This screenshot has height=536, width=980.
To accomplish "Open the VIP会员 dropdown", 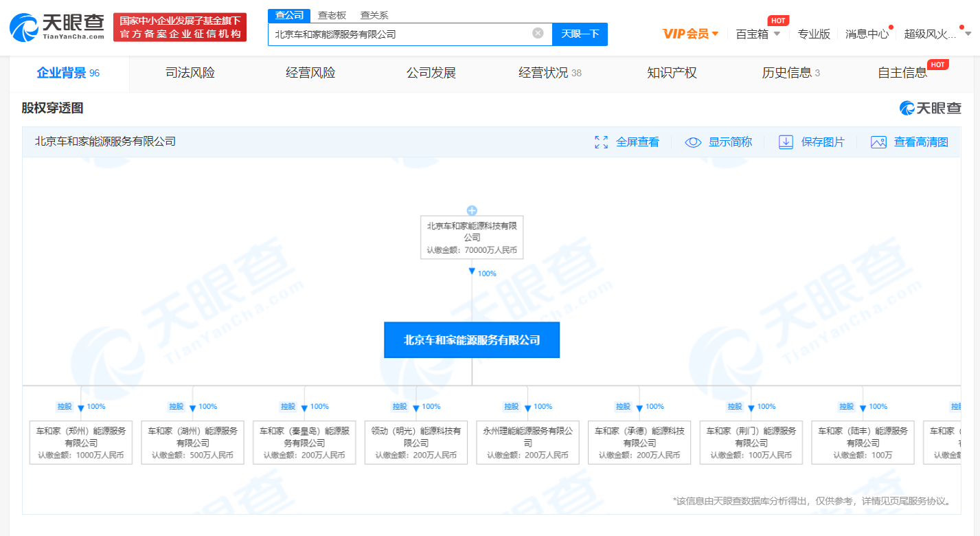I will tap(690, 34).
